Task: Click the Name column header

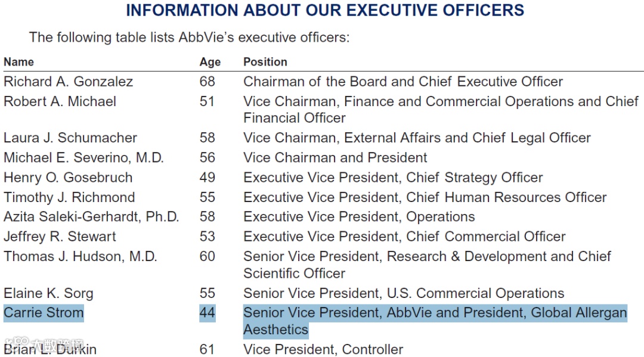Action: [x=18, y=62]
